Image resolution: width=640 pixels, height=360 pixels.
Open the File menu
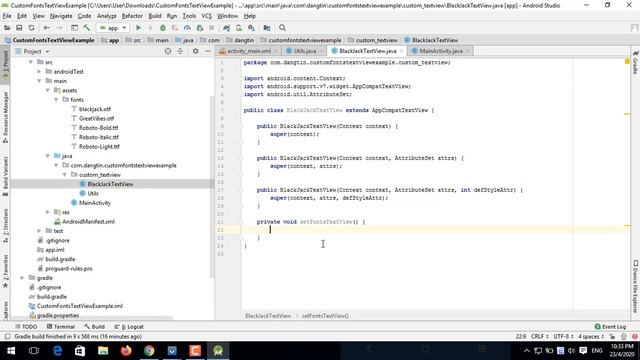point(7,16)
